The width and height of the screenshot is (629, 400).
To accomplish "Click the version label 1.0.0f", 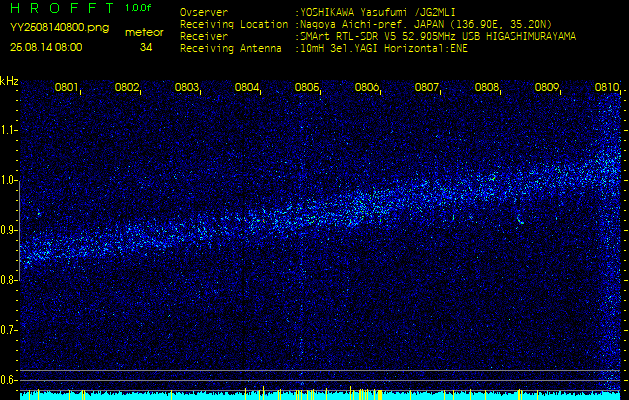I will 138,8.
